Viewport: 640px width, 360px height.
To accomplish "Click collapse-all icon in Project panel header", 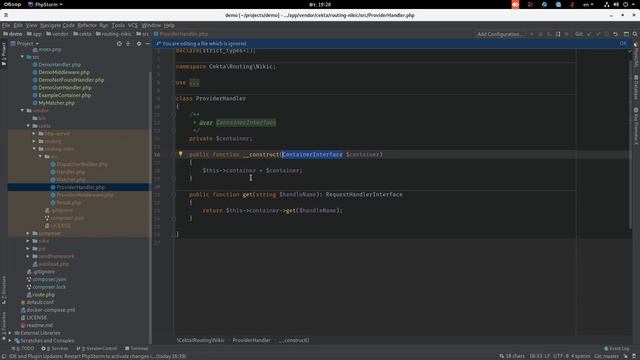I will [128, 43].
